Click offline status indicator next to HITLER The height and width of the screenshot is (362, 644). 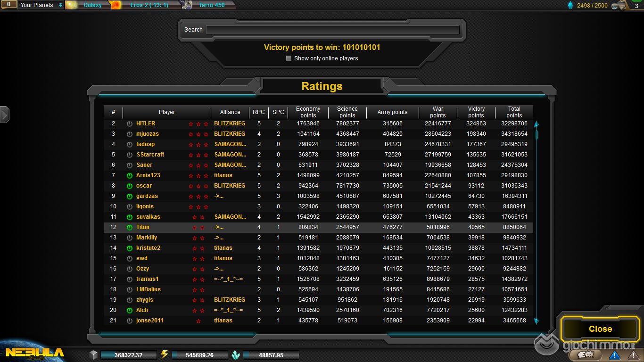pyautogui.click(x=130, y=123)
